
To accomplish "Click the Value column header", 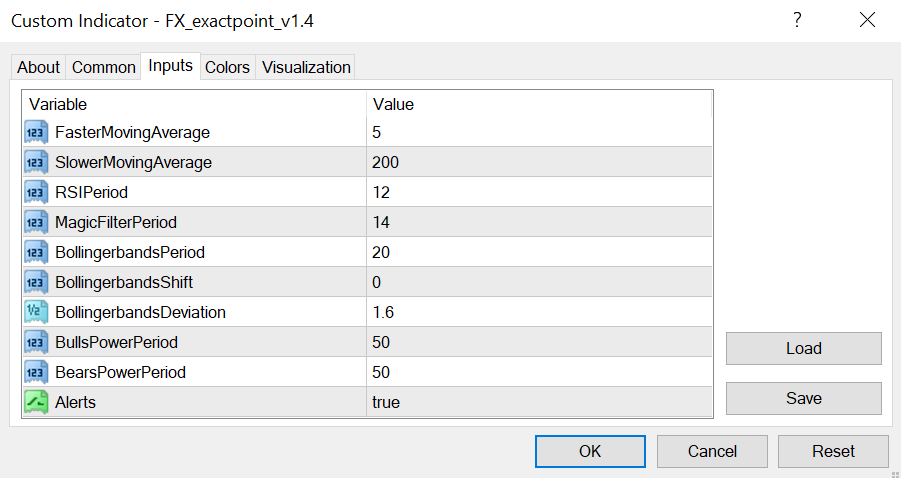I will pyautogui.click(x=538, y=104).
